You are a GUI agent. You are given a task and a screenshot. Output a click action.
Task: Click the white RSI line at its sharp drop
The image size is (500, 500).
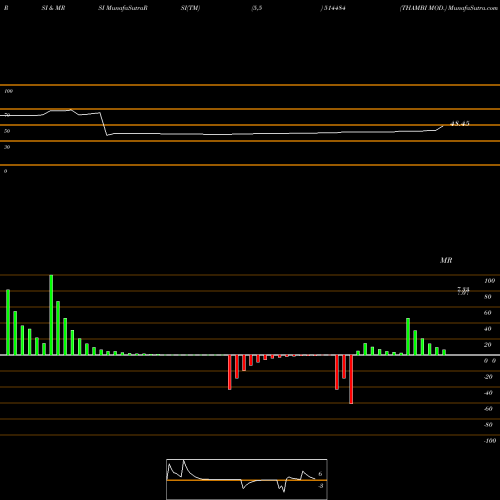point(103,124)
